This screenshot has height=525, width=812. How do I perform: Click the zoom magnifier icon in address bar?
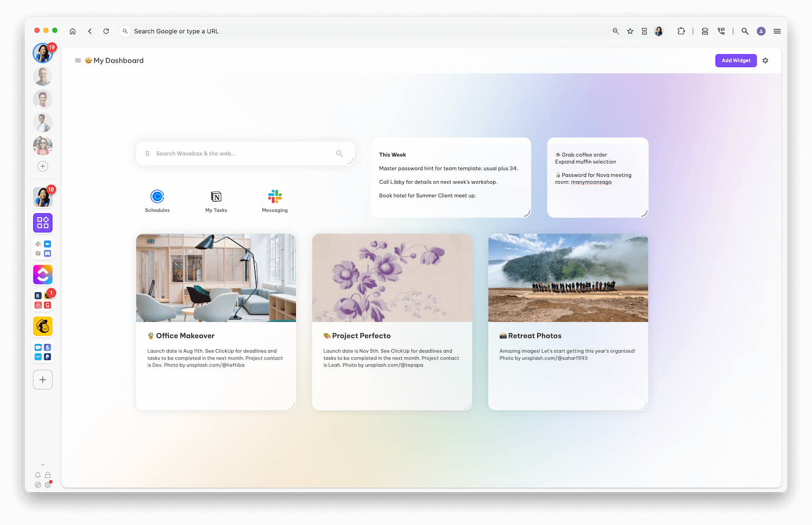(616, 31)
